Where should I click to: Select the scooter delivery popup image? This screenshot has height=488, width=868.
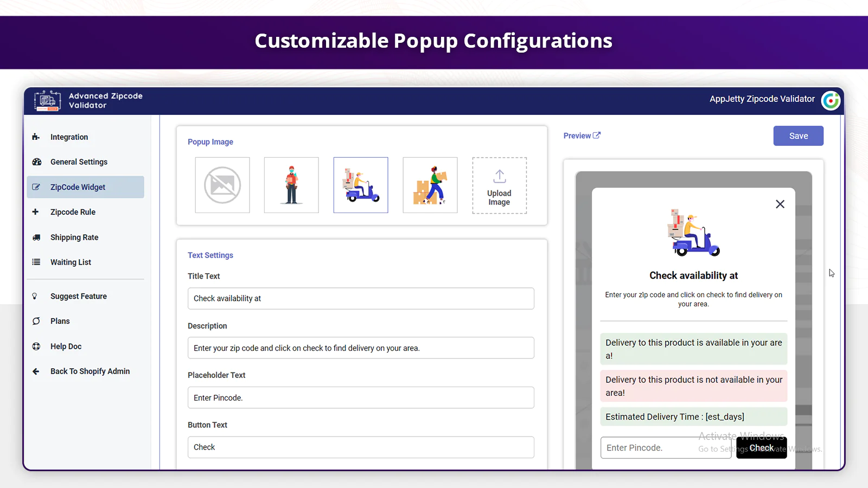click(361, 185)
